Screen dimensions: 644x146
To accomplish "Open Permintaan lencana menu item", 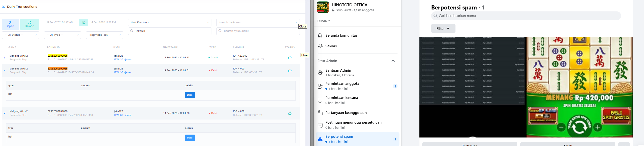I will [358, 100].
